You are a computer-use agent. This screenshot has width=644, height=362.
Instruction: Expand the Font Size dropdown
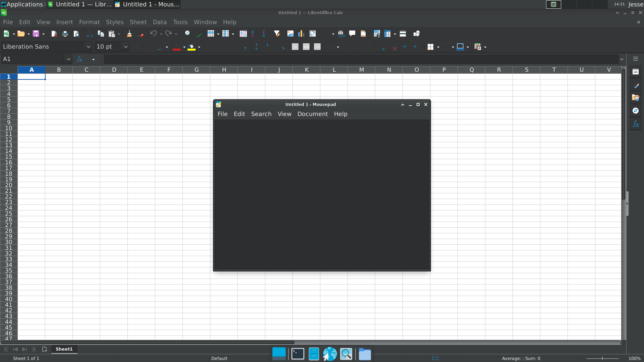(125, 47)
